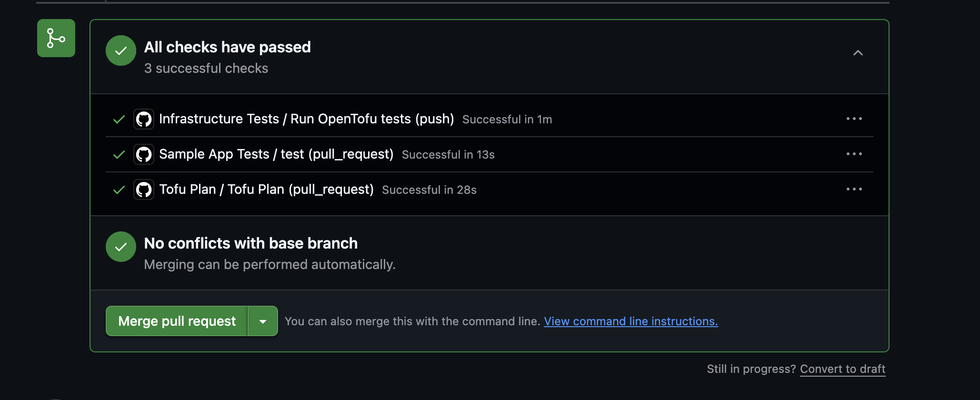980x400 pixels.
Task: Open options menu for Tofu Plan check
Action: click(x=854, y=189)
